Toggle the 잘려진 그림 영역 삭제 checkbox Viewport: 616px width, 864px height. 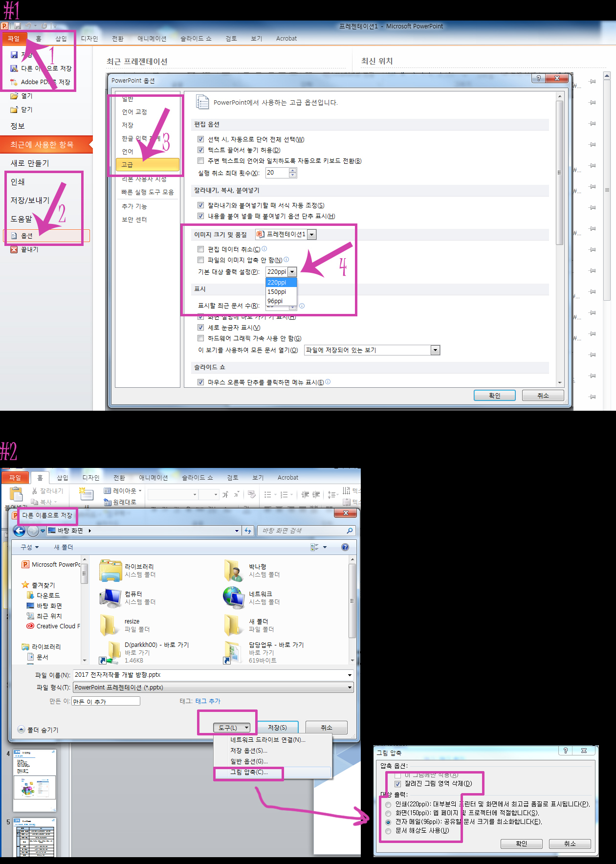point(397,784)
